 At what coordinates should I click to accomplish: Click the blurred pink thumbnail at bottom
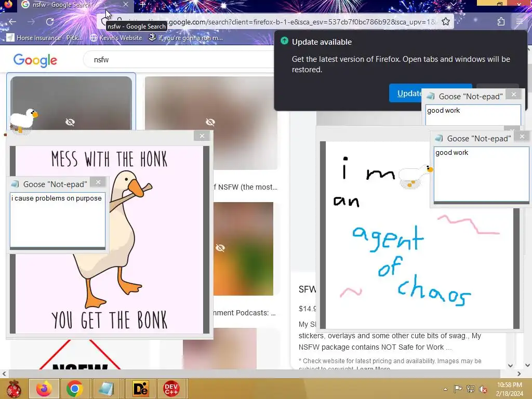pyautogui.click(x=220, y=349)
